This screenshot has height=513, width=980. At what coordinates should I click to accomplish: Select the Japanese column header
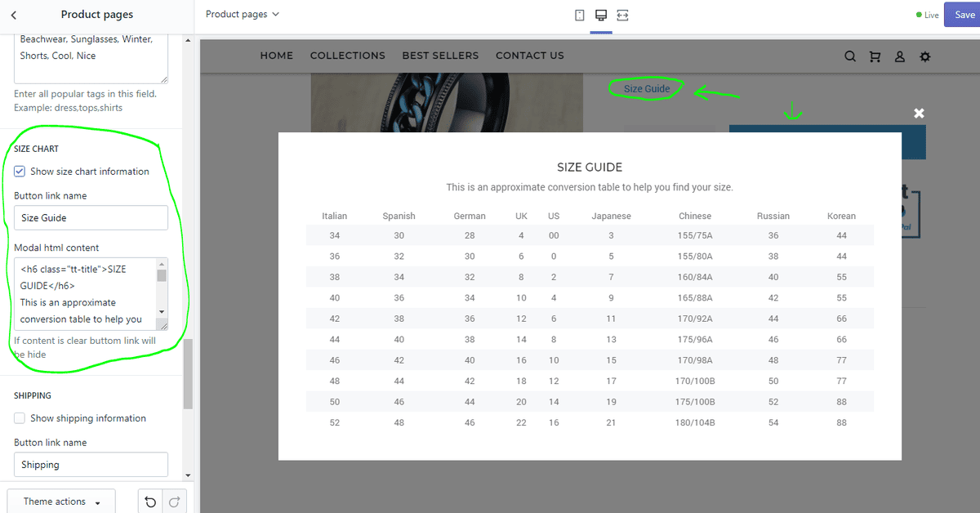pyautogui.click(x=612, y=216)
